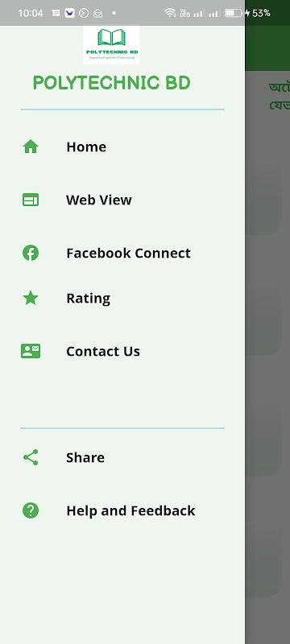Screen dimensions: 290x644
Task: Tap the Web View browser icon
Action: tap(31, 200)
